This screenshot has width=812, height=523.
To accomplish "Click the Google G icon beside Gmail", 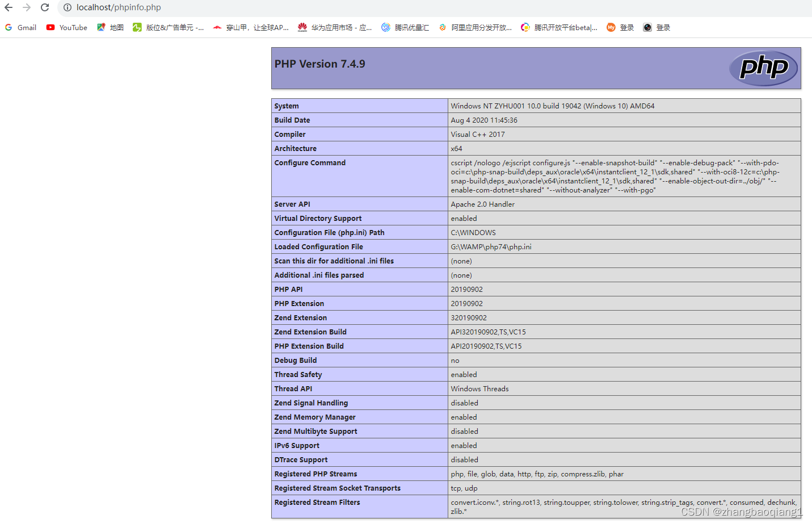I will point(9,27).
